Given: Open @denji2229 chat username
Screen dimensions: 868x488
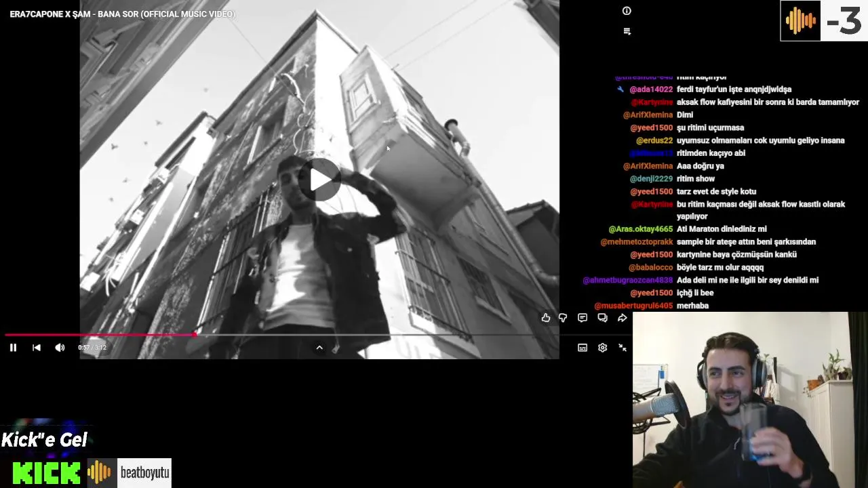Looking at the screenshot, I should [651, 179].
